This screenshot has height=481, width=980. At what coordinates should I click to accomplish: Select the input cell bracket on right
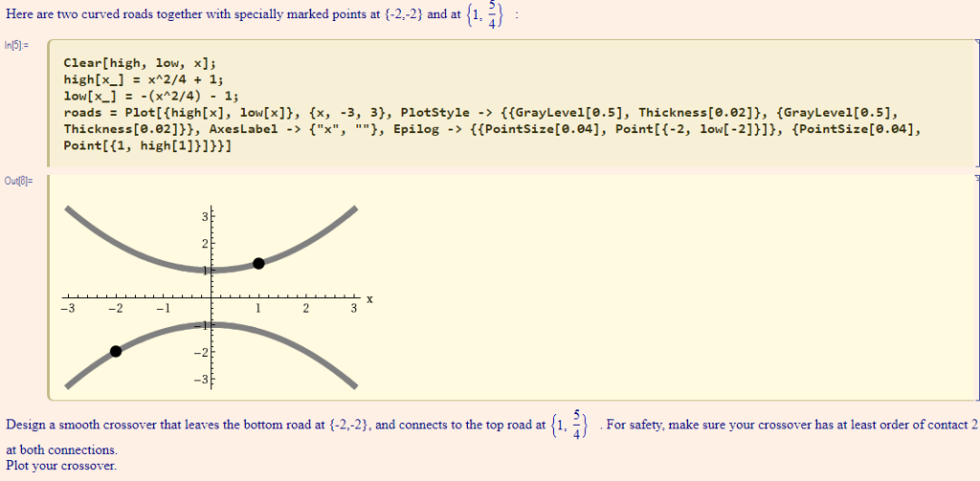click(x=977, y=103)
